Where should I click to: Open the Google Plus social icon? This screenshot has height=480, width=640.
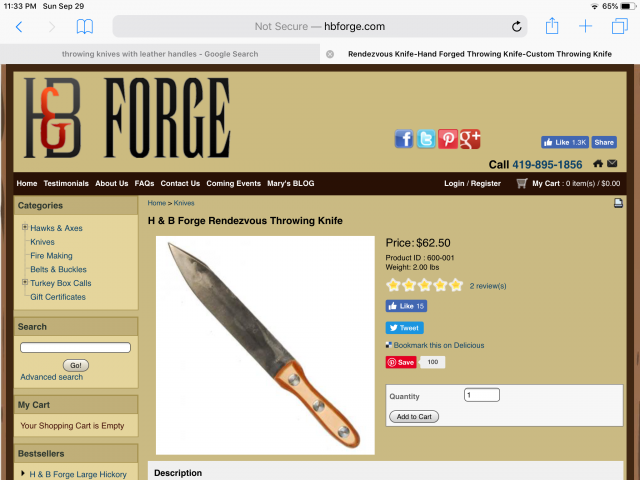click(x=470, y=139)
